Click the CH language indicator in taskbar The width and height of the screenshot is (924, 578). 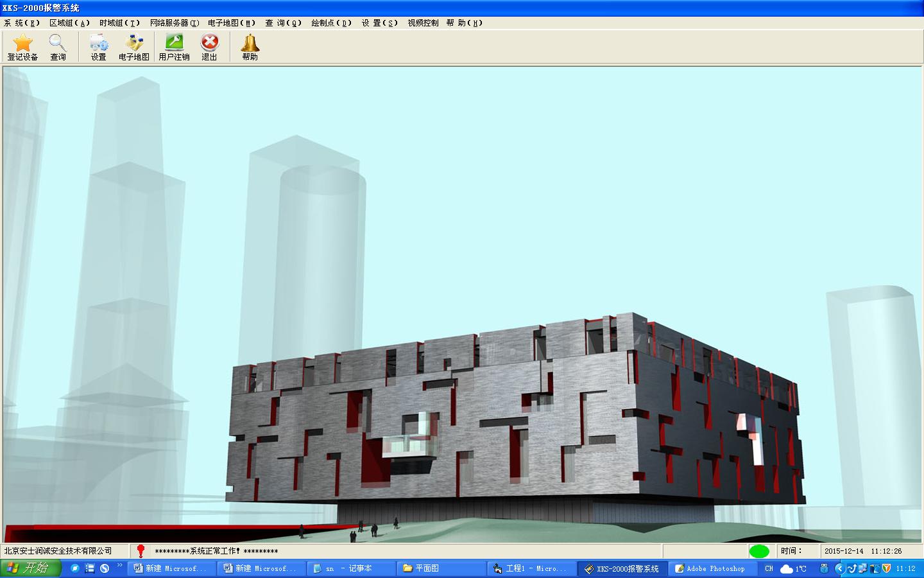coord(769,568)
